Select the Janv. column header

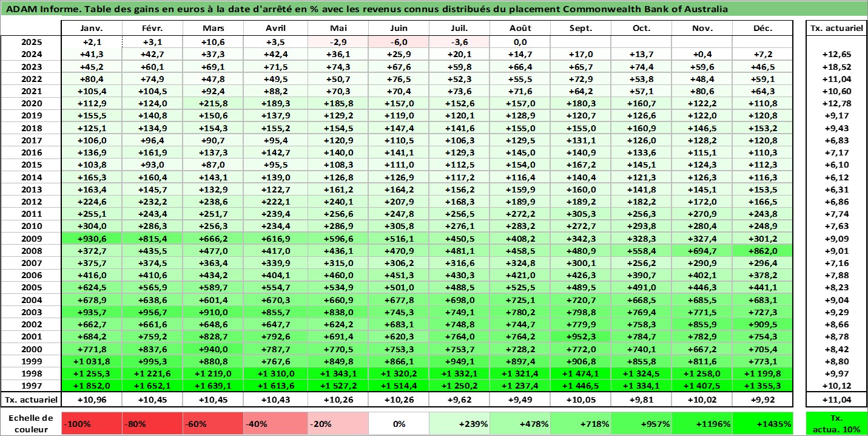coord(92,29)
